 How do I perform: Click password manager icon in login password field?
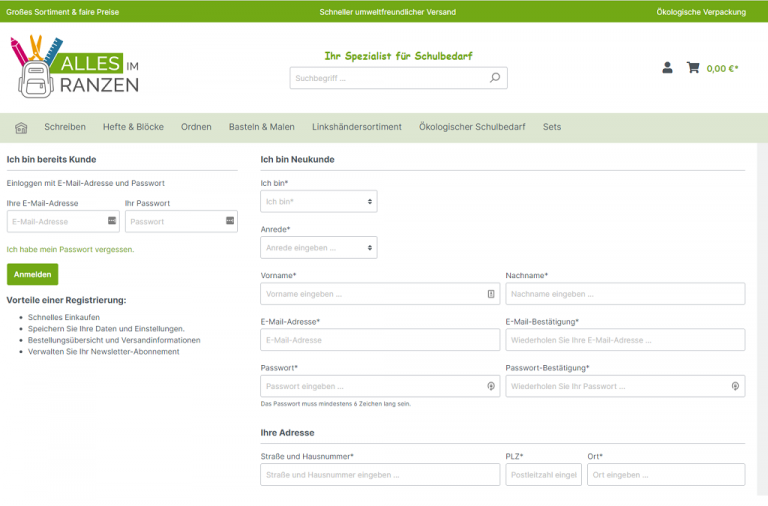[229, 221]
